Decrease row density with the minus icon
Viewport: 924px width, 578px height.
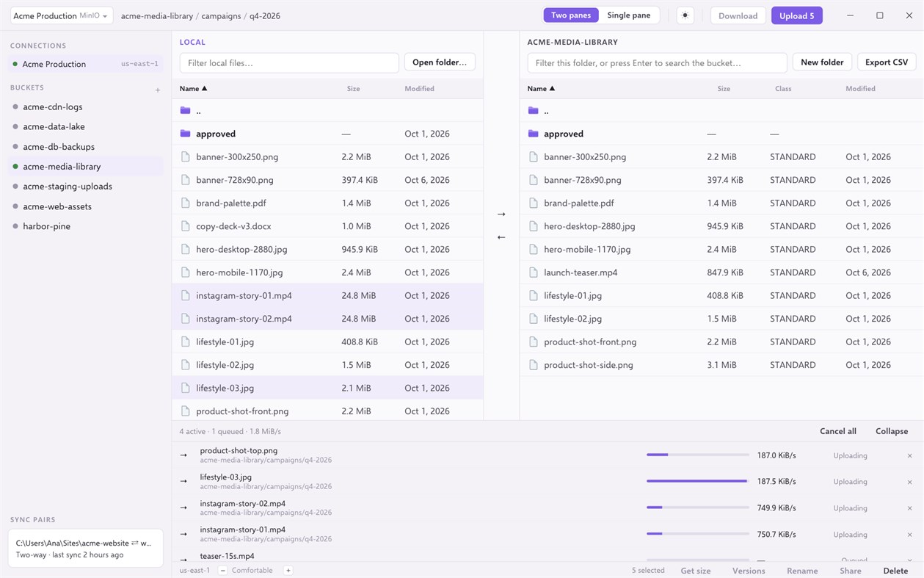tap(222, 571)
